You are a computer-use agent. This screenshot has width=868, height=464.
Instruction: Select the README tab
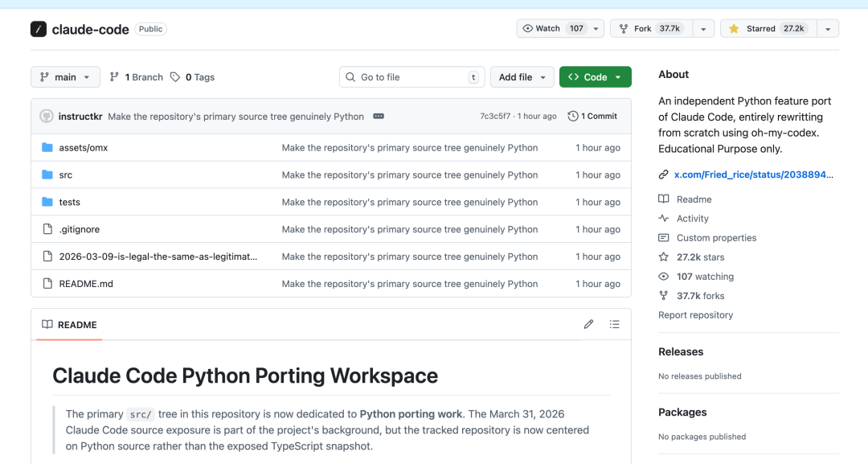(x=69, y=324)
